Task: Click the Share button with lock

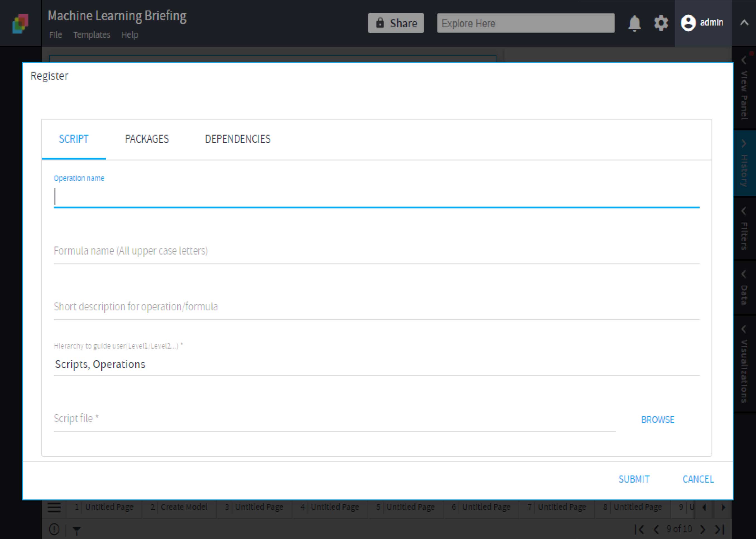Action: [x=396, y=23]
